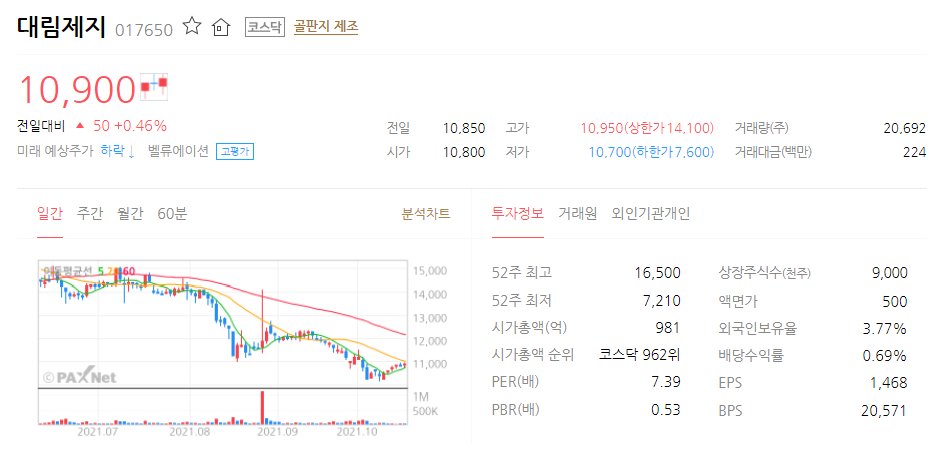The height and width of the screenshot is (457, 934).
Task: Switch to the 60분 chart tab
Action: pyautogui.click(x=172, y=213)
